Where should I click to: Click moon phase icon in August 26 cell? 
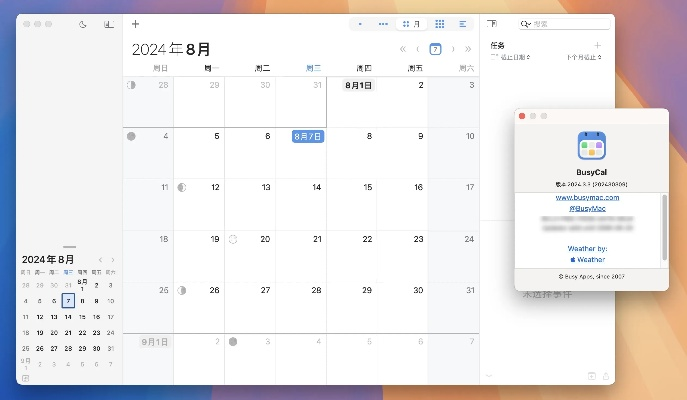pos(182,290)
